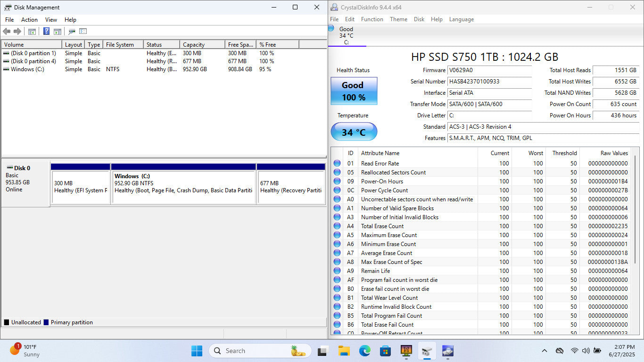This screenshot has height=362, width=644.
Task: Click the Transfer Mode field SATA/600
Action: (x=489, y=104)
